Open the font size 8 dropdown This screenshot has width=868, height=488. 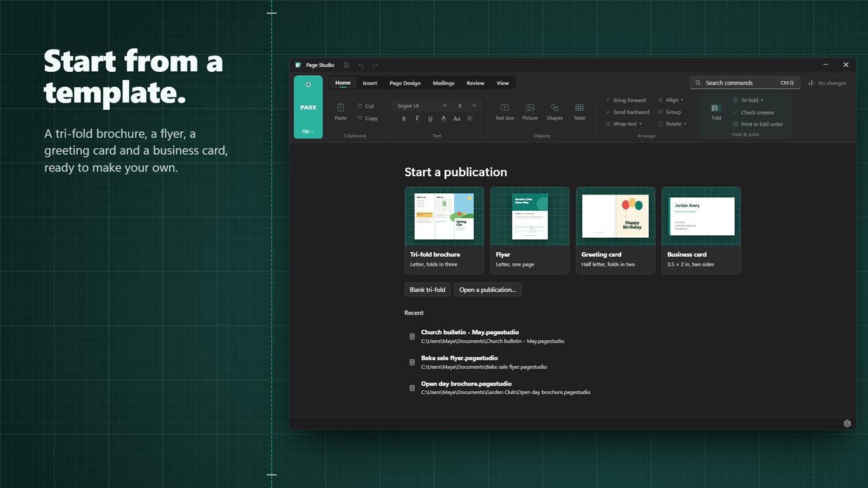pos(467,106)
